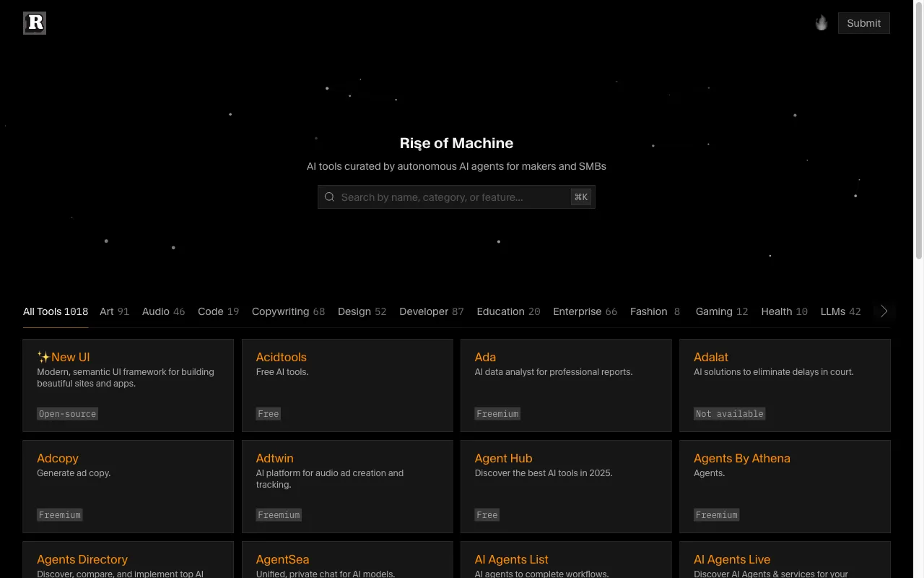Click the Rise of Machine heading

tap(456, 143)
